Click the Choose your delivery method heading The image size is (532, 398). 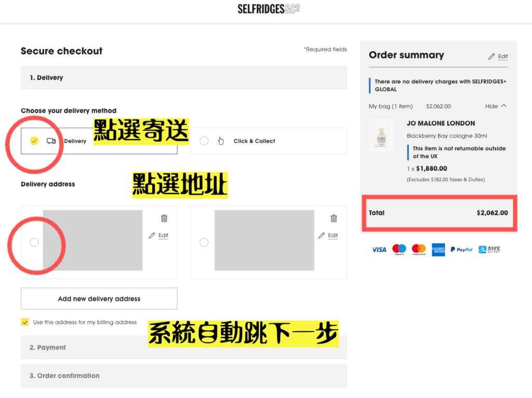[x=69, y=111]
